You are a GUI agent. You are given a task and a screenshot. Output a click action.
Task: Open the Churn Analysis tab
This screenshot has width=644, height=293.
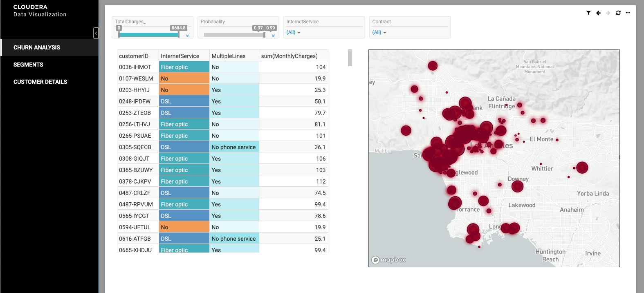tap(49, 47)
